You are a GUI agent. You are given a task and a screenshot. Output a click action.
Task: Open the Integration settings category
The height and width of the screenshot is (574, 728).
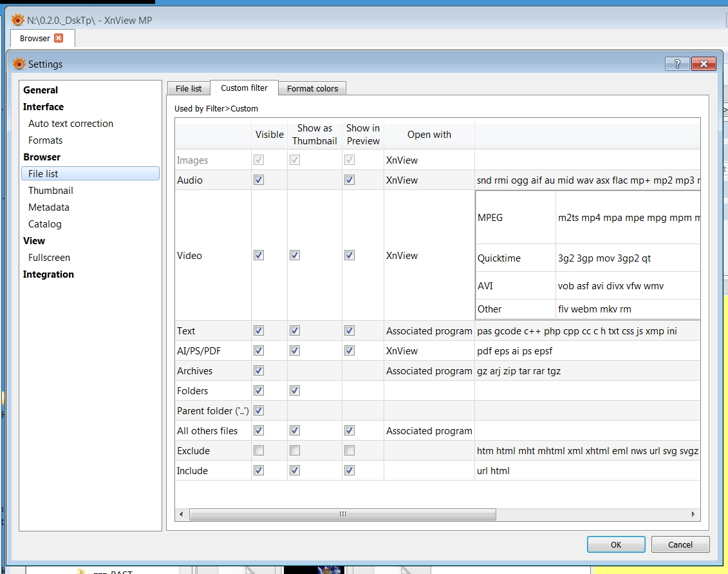pos(48,274)
